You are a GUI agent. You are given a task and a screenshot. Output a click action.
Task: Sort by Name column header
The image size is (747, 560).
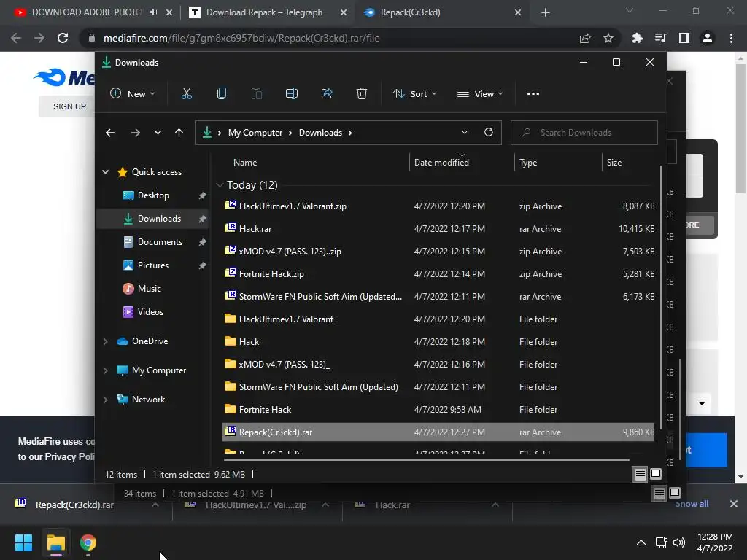point(245,163)
